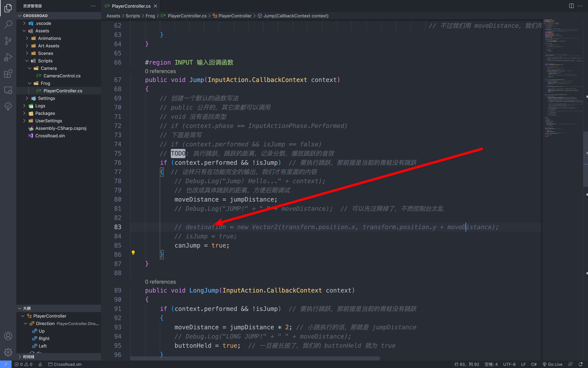The height and width of the screenshot is (368, 588).
Task: Click 0 references above LongJump method
Action: tap(160, 282)
